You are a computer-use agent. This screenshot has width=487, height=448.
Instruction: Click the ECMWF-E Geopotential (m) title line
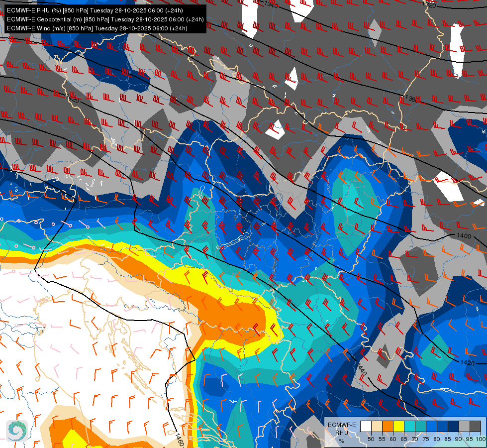tap(105, 19)
